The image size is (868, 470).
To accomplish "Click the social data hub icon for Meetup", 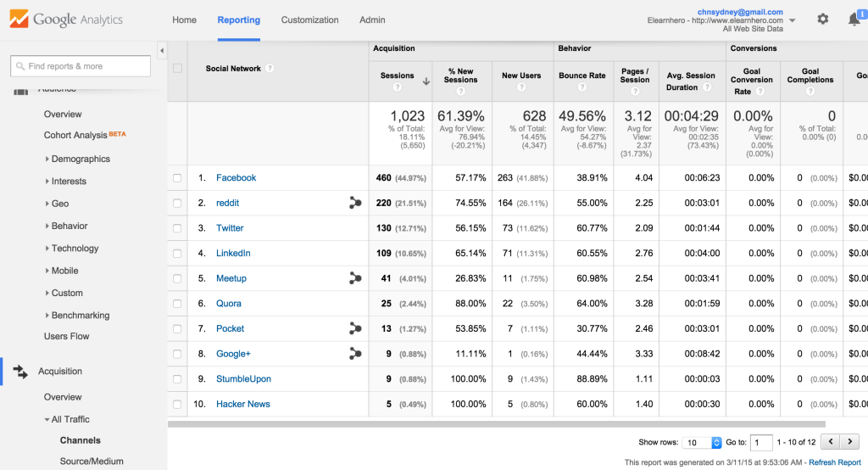I will [355, 278].
